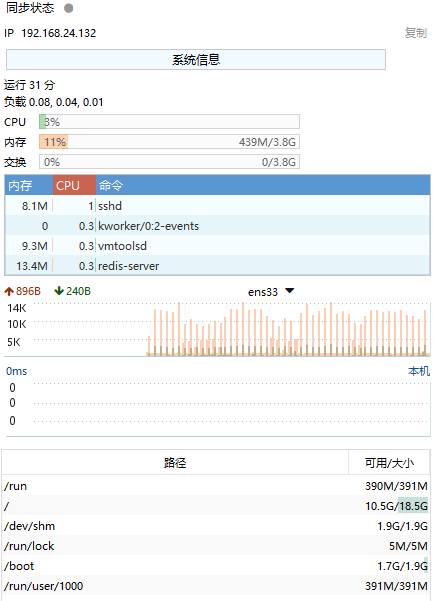Click the gray sync status indicator dot
The height and width of the screenshot is (601, 433).
point(69,8)
